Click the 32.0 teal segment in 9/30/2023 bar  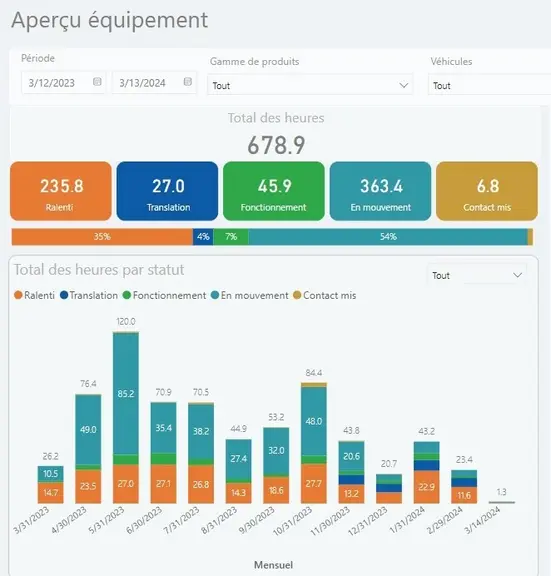pos(276,451)
